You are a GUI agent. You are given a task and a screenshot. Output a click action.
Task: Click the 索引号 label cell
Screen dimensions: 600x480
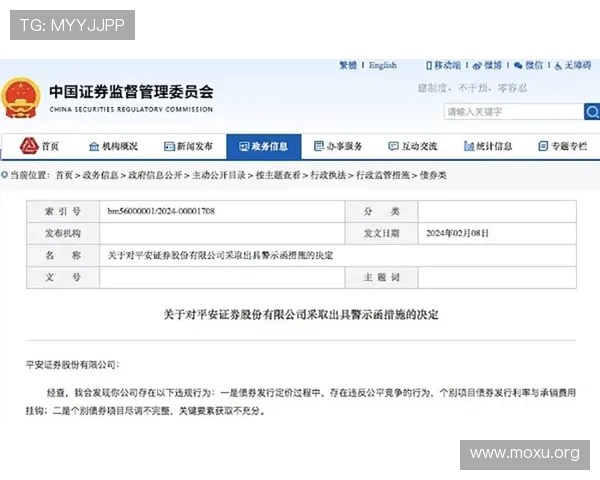[63, 211]
